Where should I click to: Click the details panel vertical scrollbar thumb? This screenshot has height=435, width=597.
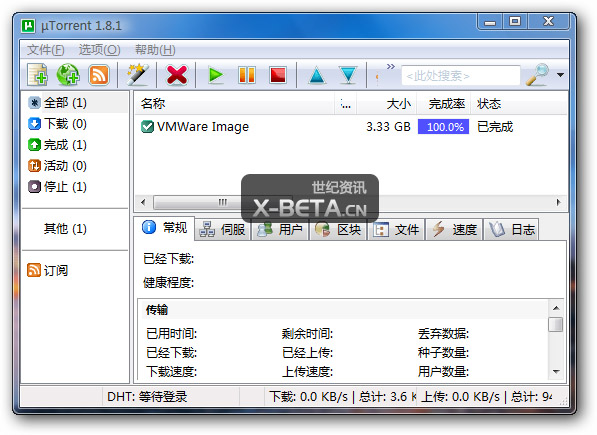coord(556,325)
